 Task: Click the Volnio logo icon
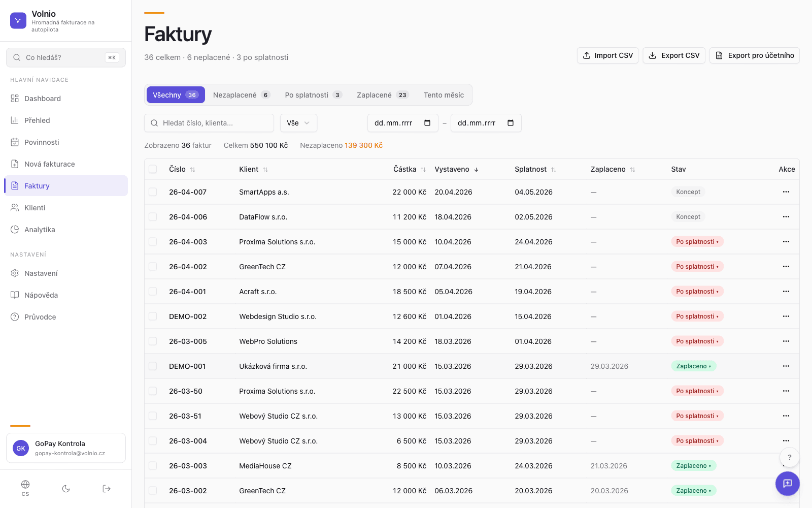point(18,21)
